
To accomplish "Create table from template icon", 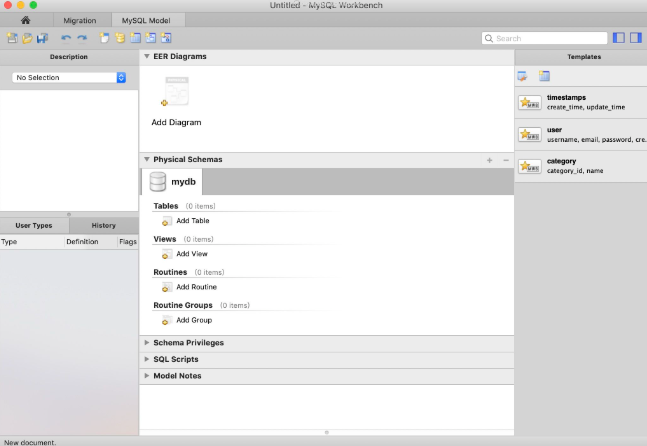I will 544,76.
